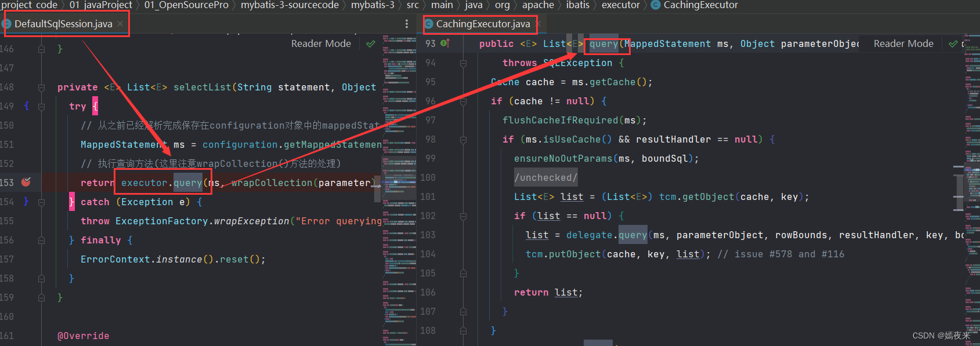The width and height of the screenshot is (980, 346).
Task: Open project_code in the breadcrumb
Action: click(29, 5)
